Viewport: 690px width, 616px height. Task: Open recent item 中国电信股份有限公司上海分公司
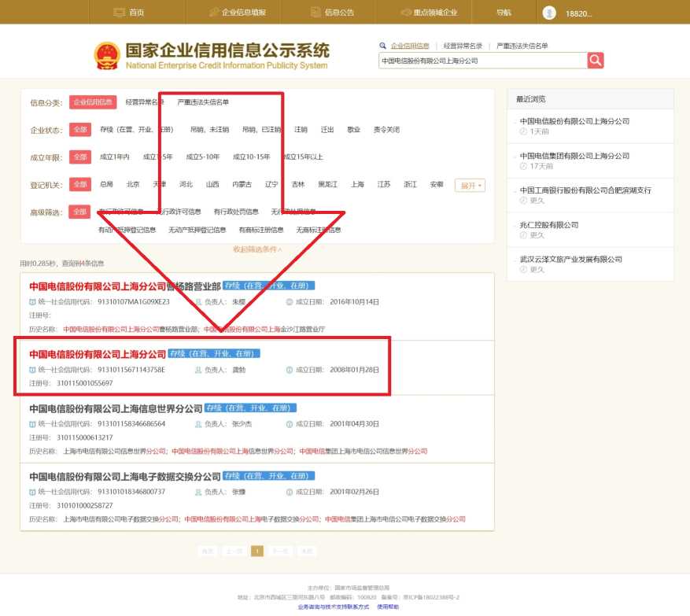coord(574,121)
